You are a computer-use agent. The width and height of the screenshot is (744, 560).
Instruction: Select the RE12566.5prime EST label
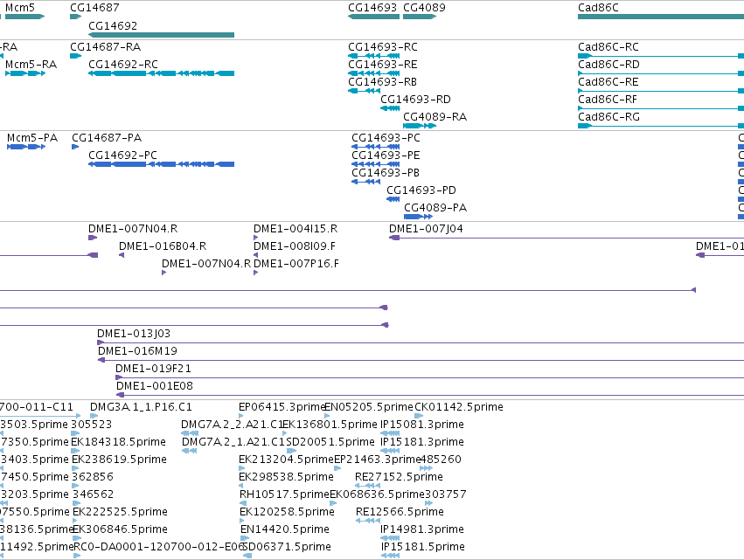coord(400,513)
